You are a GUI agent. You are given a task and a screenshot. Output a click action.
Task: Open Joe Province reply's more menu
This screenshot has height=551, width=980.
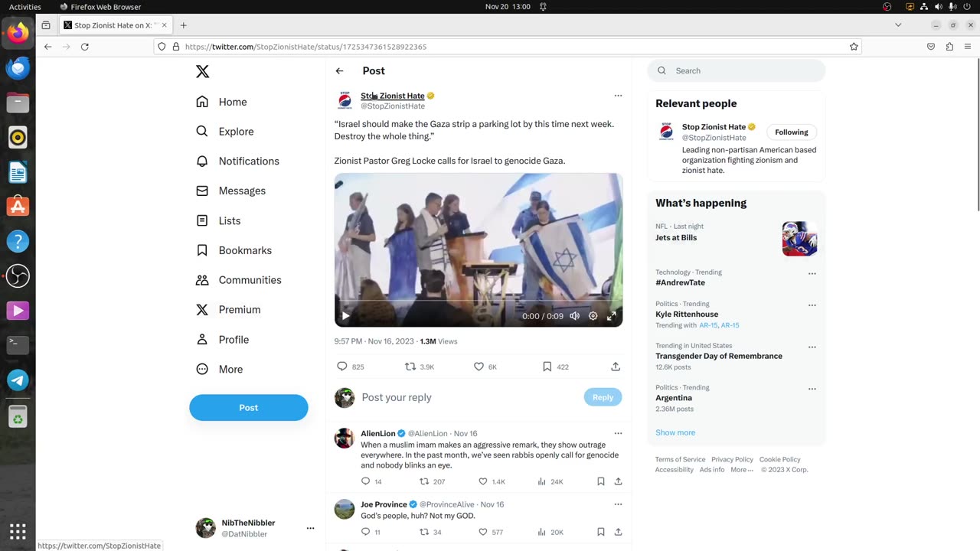point(618,504)
